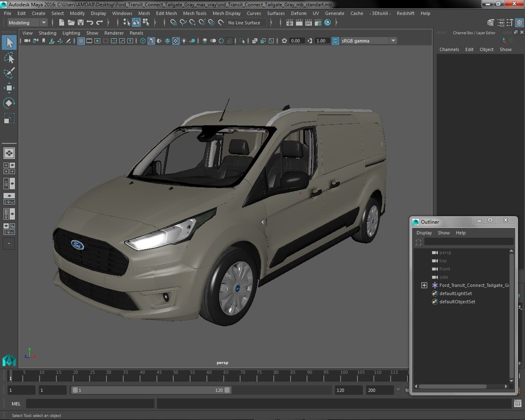
Task: Toggle use all lights in viewport
Action: [x=184, y=41]
